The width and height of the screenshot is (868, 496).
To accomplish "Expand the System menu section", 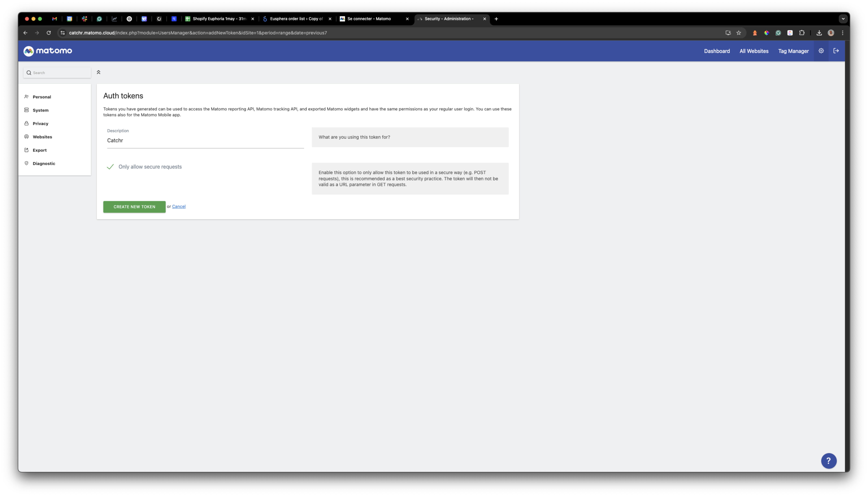I will (x=41, y=110).
